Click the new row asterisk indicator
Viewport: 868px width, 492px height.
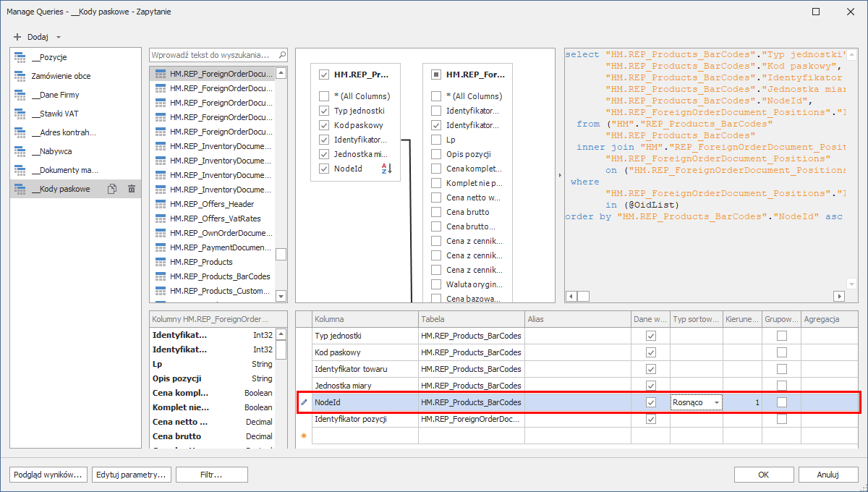coord(304,436)
